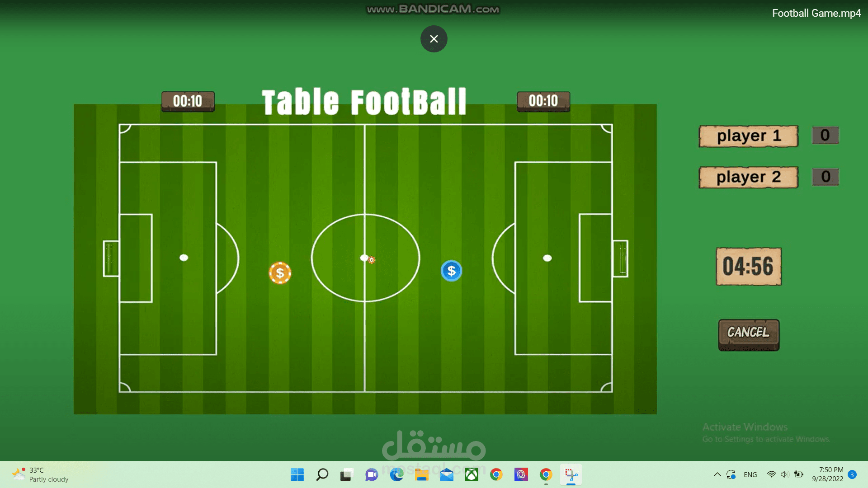
Task: Click the blue dollar chip on field
Action: [x=451, y=271]
